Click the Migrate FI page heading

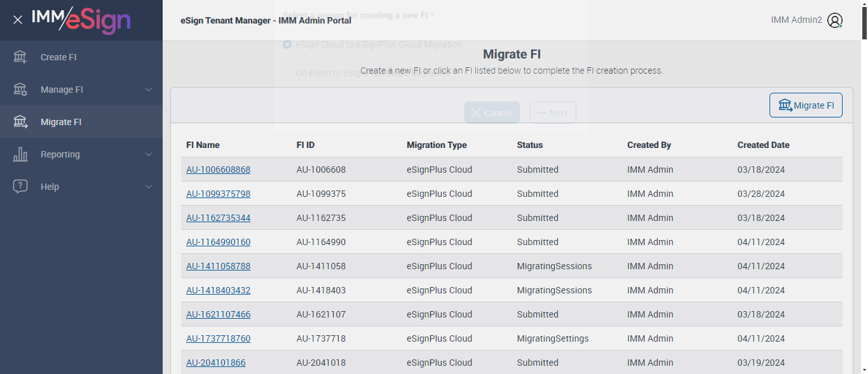pyautogui.click(x=512, y=54)
